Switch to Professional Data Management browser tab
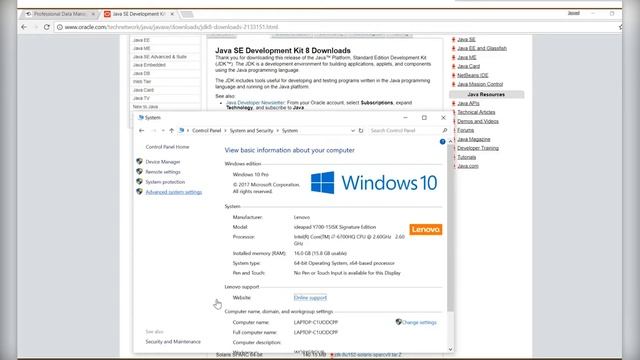640x360 pixels. coord(60,14)
